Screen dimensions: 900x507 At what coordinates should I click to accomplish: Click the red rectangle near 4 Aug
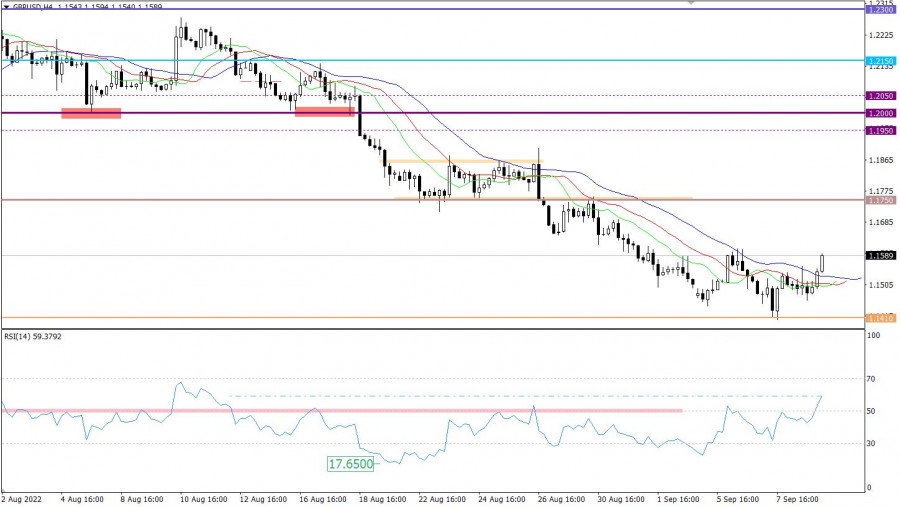pyautogui.click(x=91, y=113)
